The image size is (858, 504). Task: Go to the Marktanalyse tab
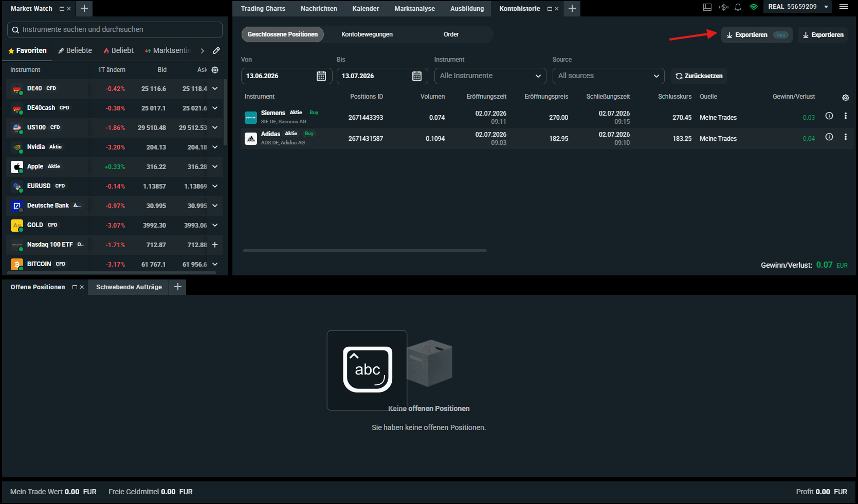click(x=415, y=9)
